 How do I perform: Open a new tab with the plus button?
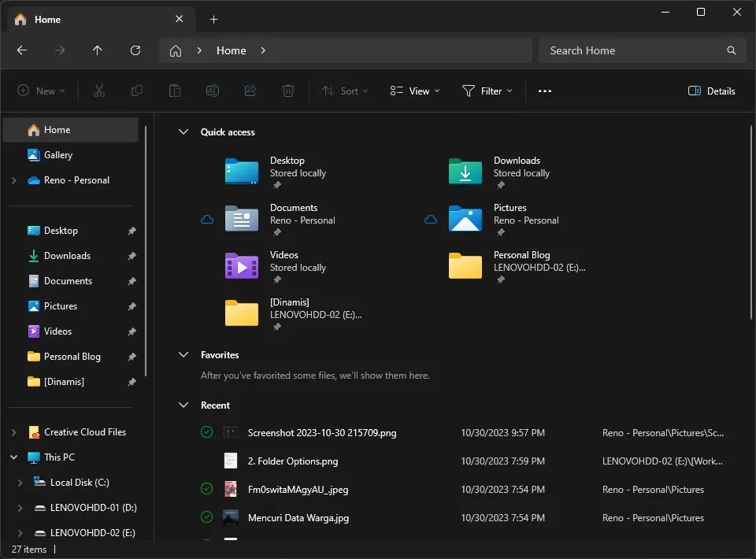[x=213, y=19]
